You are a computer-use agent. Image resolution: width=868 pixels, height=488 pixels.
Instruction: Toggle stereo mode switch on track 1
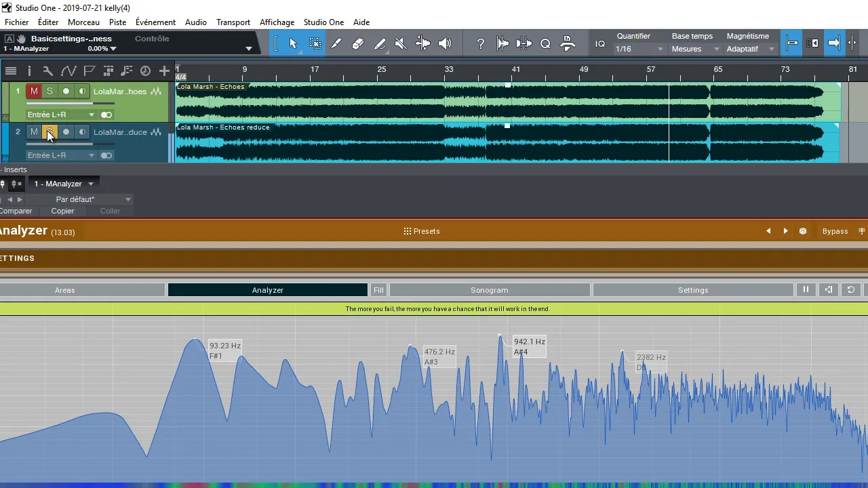pyautogui.click(x=106, y=115)
